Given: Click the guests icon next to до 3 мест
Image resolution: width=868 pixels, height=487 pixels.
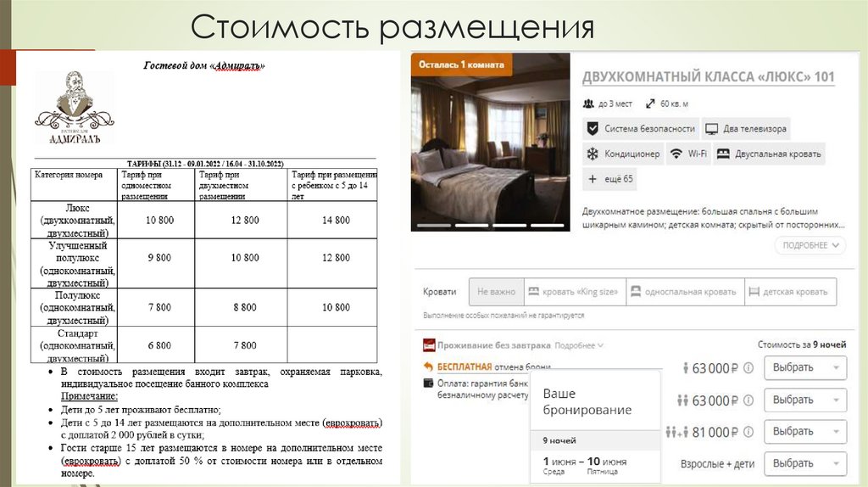Looking at the screenshot, I should 588,104.
